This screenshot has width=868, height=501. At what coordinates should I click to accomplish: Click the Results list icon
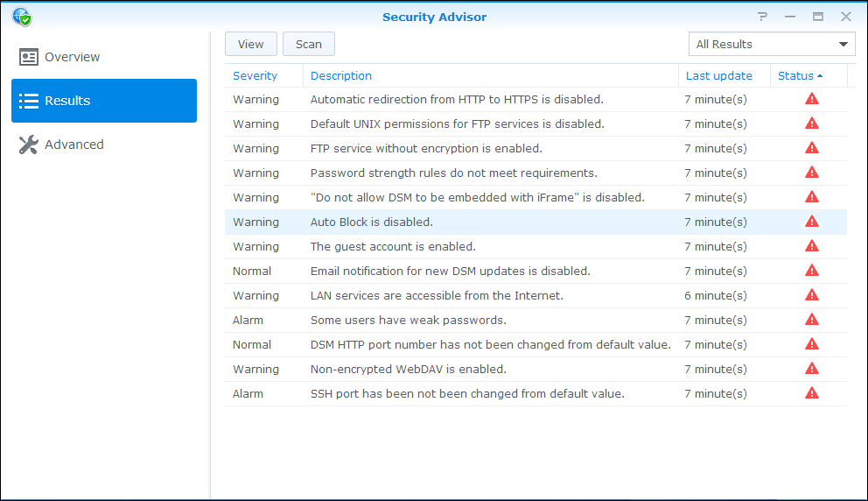click(x=29, y=101)
